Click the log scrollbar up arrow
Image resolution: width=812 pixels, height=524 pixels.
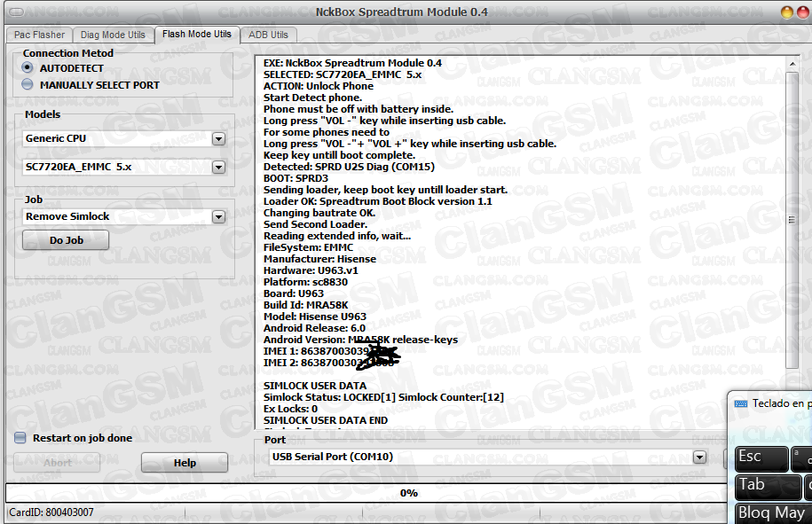click(792, 64)
